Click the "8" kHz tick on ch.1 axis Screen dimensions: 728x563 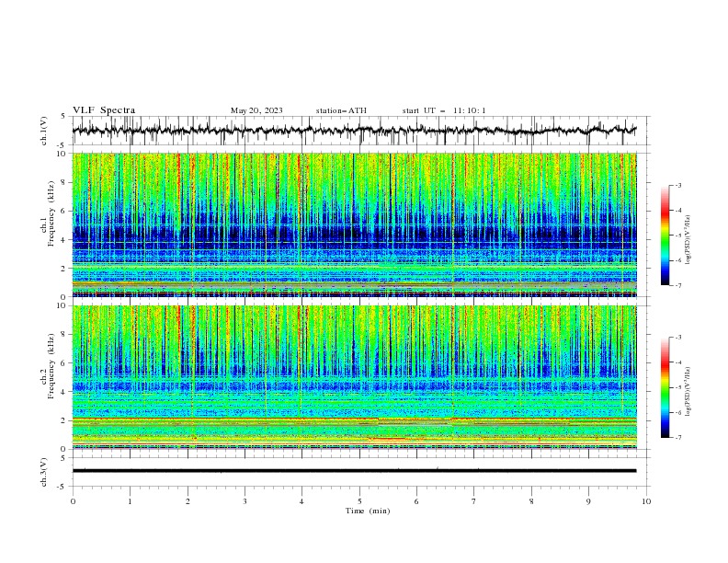pos(65,182)
